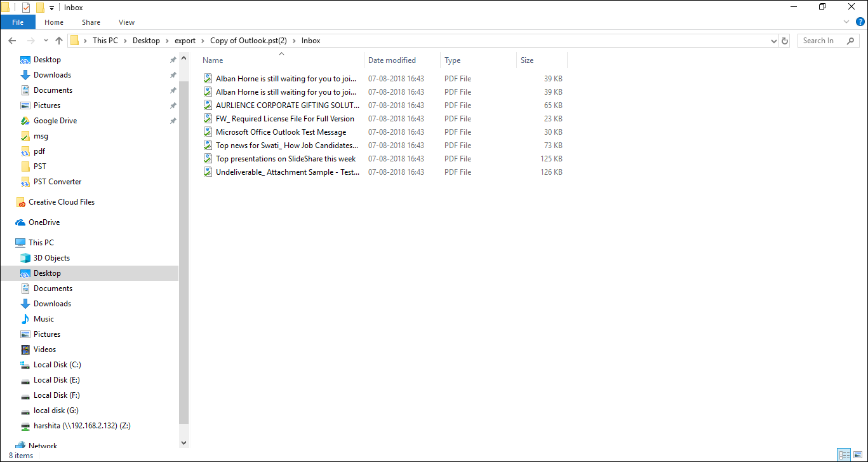Viewport: 868px width, 462px height.
Task: Expand the chevron after This PC breadcrumb
Action: 126,41
